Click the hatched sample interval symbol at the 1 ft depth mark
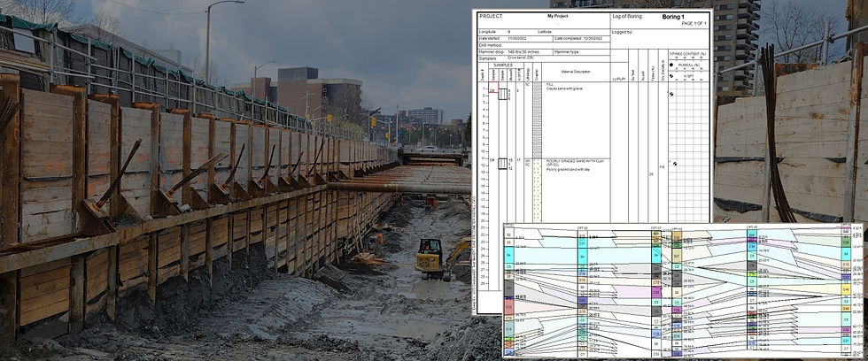The image size is (868, 361). pos(503,94)
